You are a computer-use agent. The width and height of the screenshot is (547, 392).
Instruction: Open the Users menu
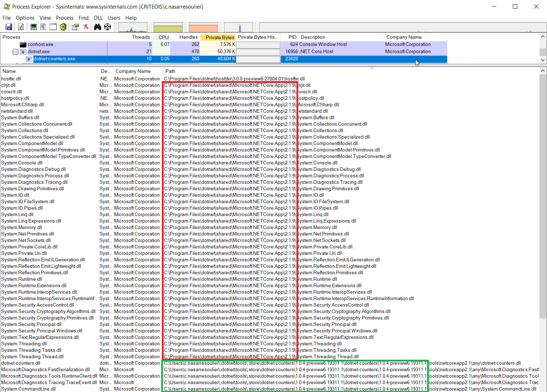click(114, 18)
